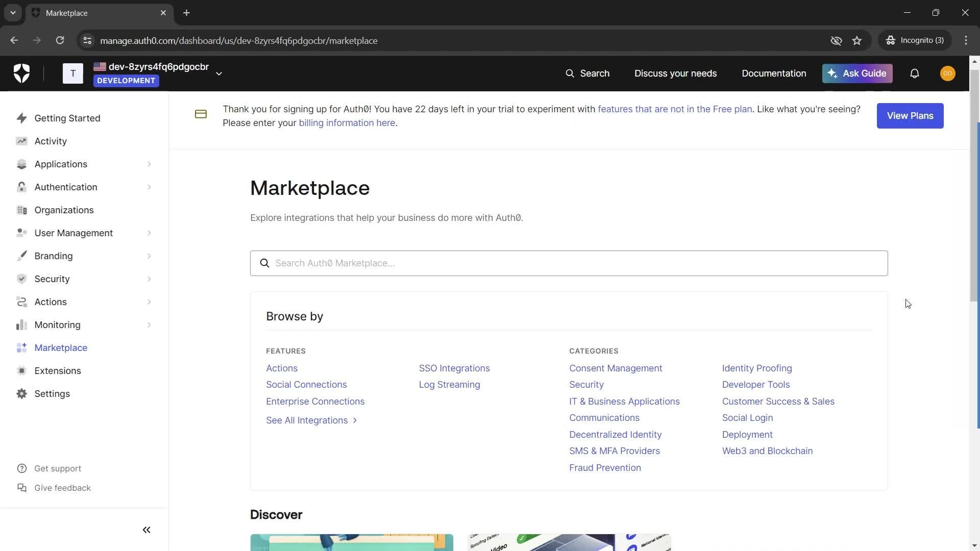Expand Branding submenu chevron
Viewport: 980px width, 551px height.
click(x=149, y=256)
